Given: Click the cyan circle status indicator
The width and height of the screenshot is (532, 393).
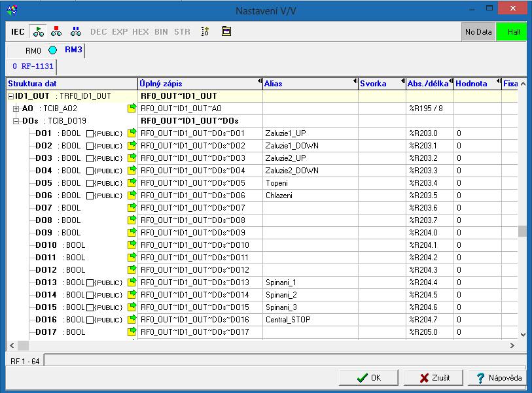Looking at the screenshot, I should pyautogui.click(x=52, y=50).
